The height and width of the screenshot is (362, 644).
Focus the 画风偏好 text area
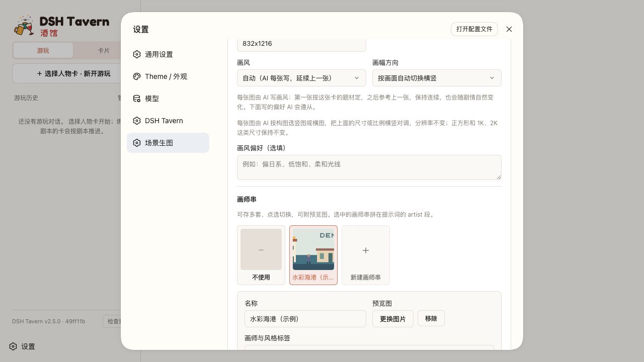369,167
